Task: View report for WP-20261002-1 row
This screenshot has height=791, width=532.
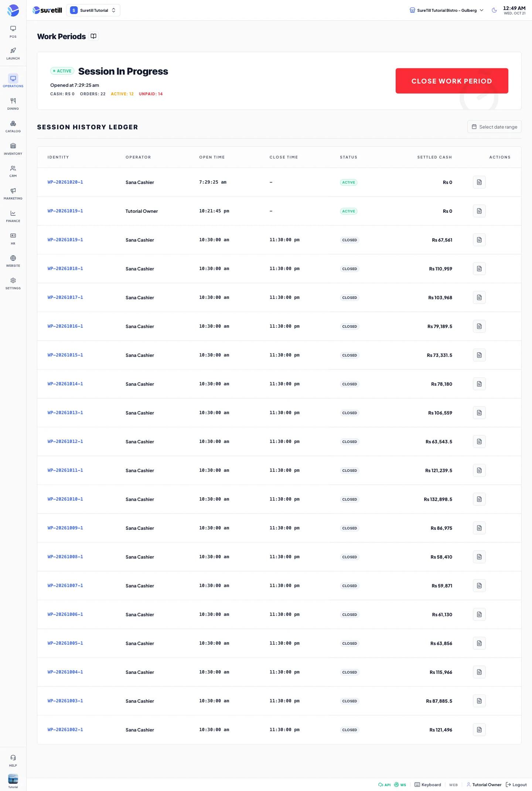Action: pos(479,730)
